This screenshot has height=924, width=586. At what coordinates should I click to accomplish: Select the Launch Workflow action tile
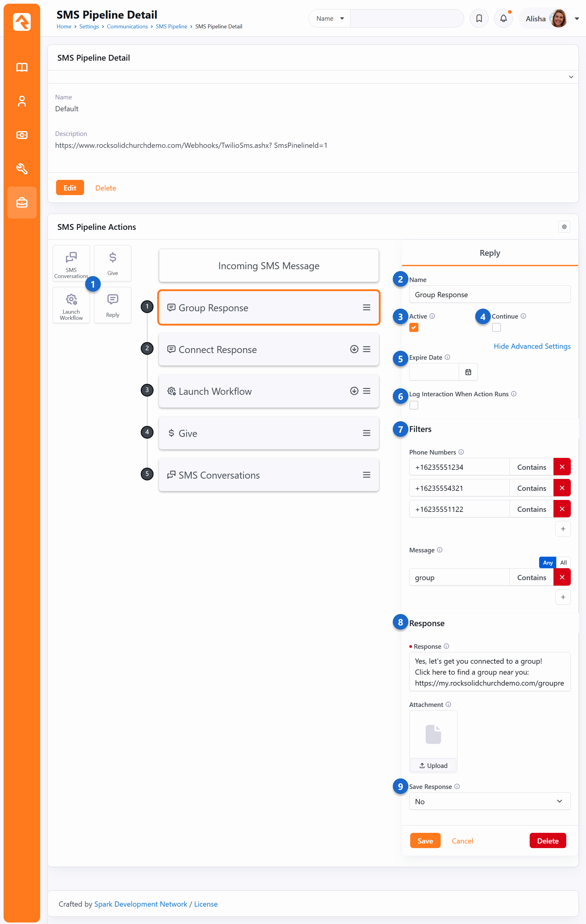71,305
